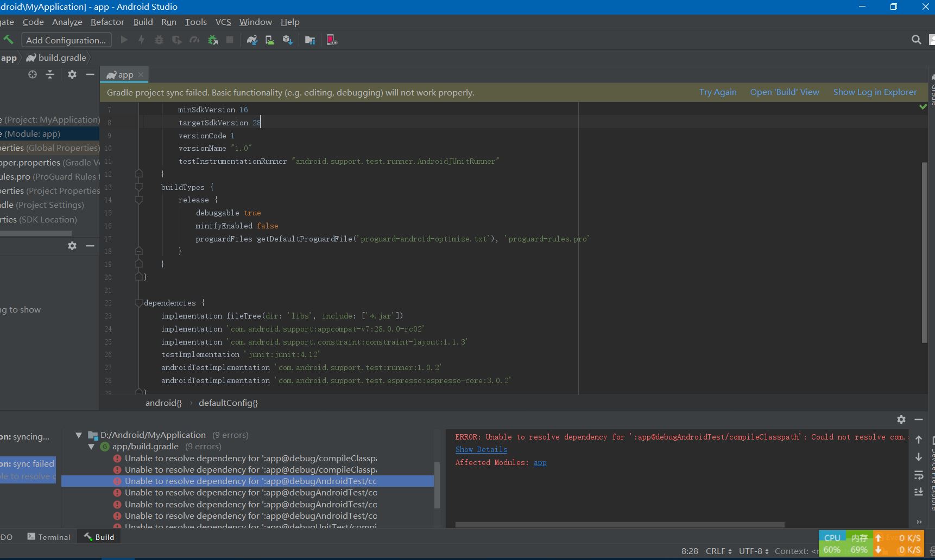
Task: Click the down arrow in Build output
Action: pyautogui.click(x=919, y=457)
